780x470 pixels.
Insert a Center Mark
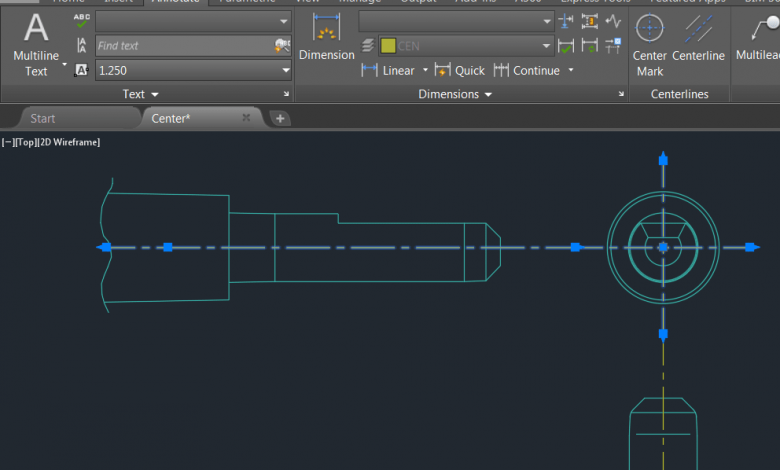pyautogui.click(x=650, y=45)
